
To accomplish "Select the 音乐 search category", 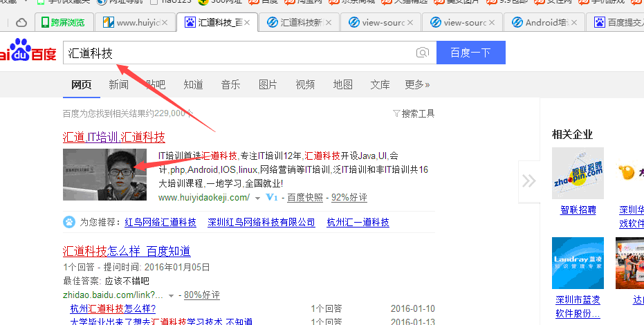I will pyautogui.click(x=231, y=84).
